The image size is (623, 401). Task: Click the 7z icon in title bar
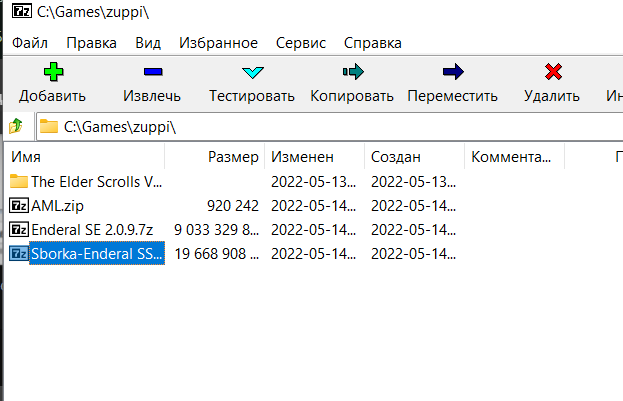point(21,11)
